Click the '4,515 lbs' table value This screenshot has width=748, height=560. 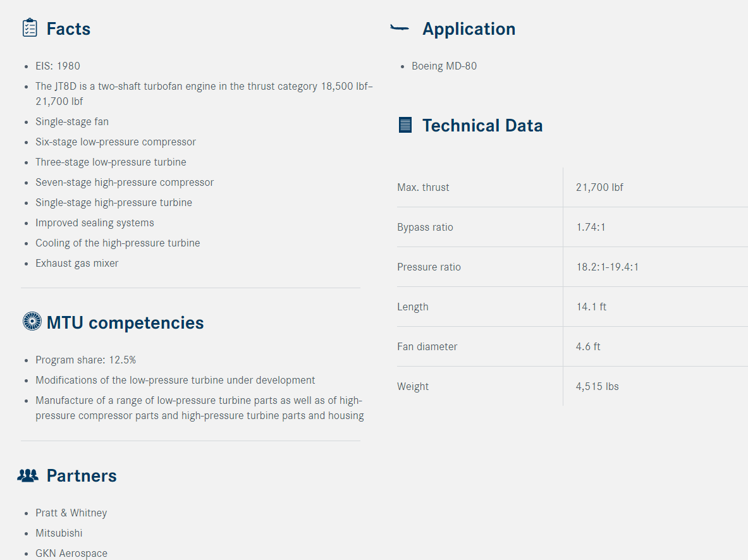pos(598,386)
